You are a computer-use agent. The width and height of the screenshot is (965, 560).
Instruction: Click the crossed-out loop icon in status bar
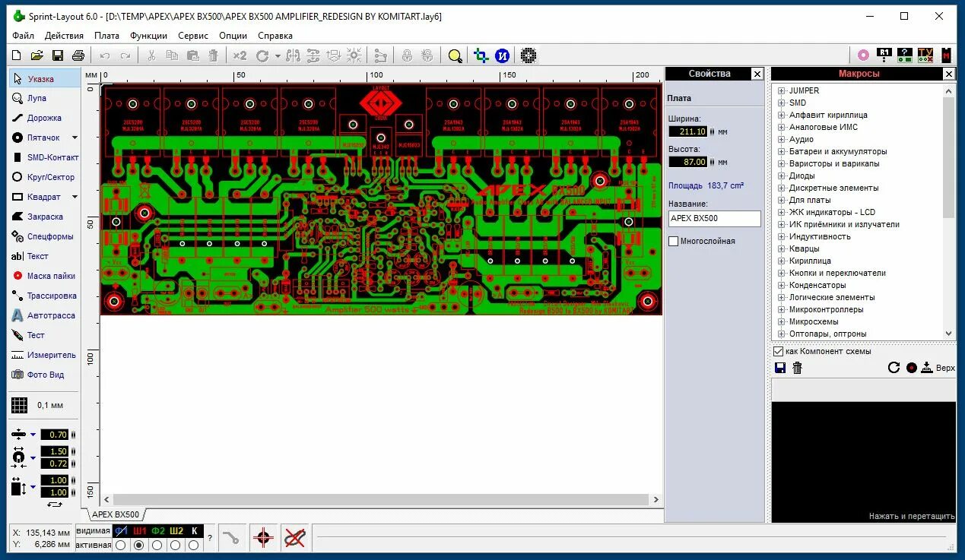[294, 538]
